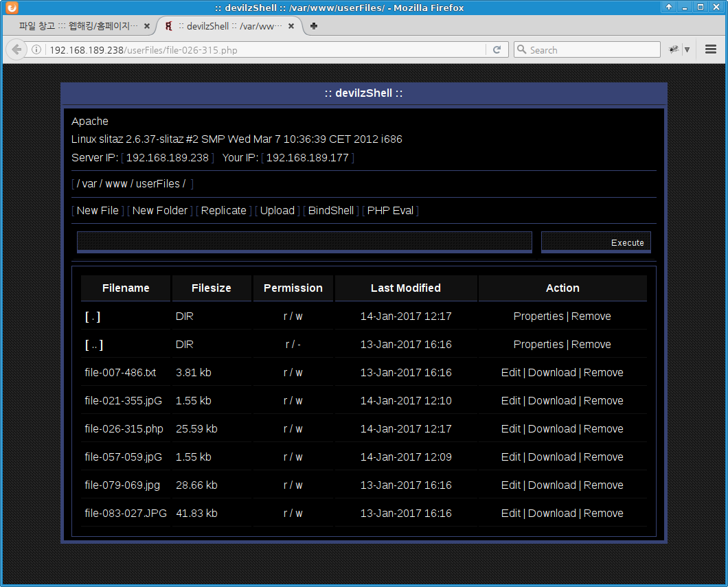Viewport: 728px width, 587px height.
Task: Download file-079-069.jpg
Action: click(552, 485)
